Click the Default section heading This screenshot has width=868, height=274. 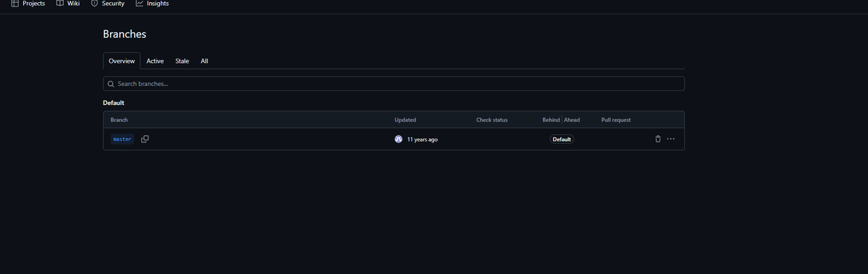point(114,103)
